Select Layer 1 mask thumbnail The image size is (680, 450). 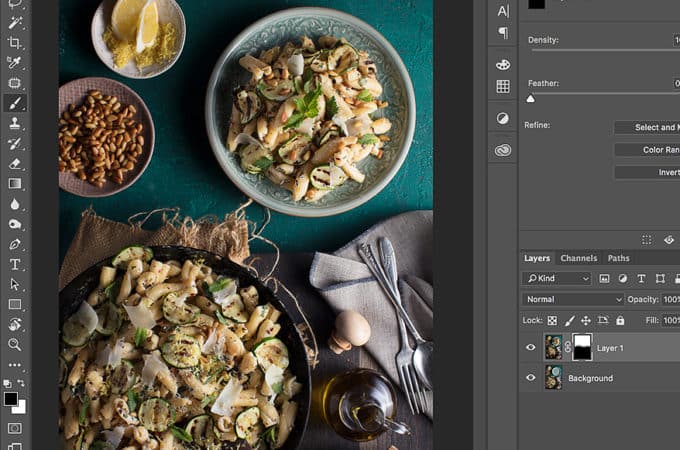[x=582, y=347]
